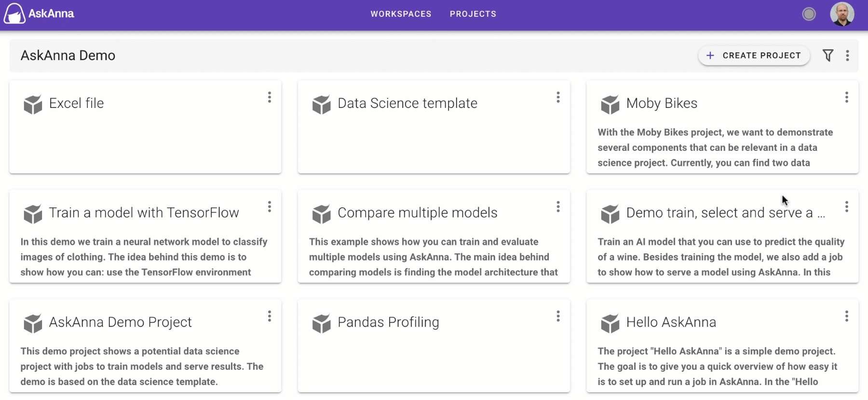Open the Excel file card options menu
868x400 pixels.
point(270,97)
